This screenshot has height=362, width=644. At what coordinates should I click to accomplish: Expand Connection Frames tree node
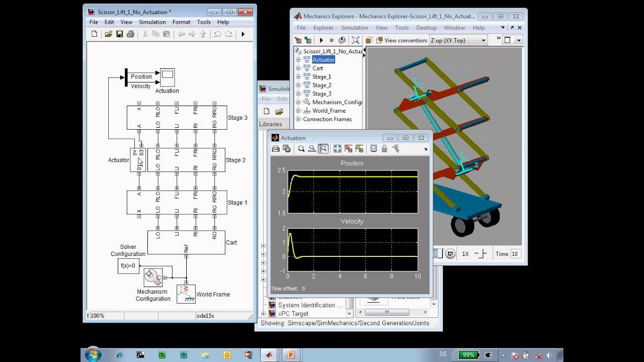[298, 119]
